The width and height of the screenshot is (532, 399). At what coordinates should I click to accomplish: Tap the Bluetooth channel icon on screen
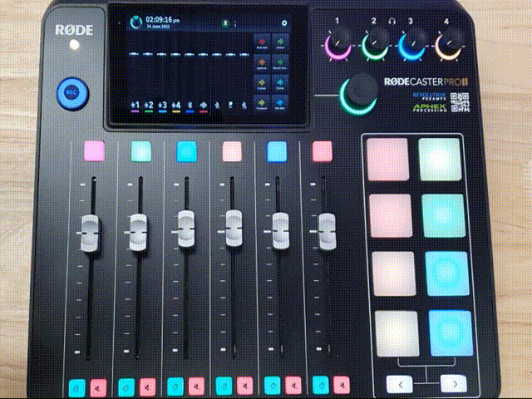coord(190,106)
